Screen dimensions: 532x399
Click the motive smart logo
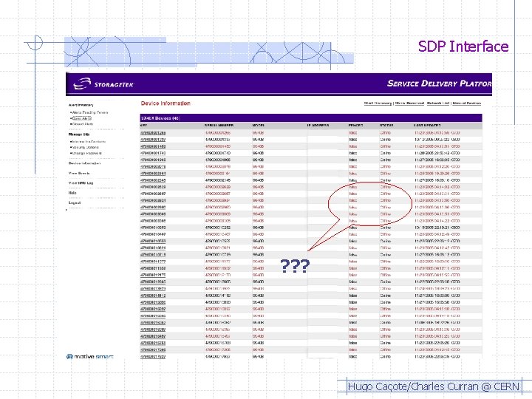tap(90, 357)
